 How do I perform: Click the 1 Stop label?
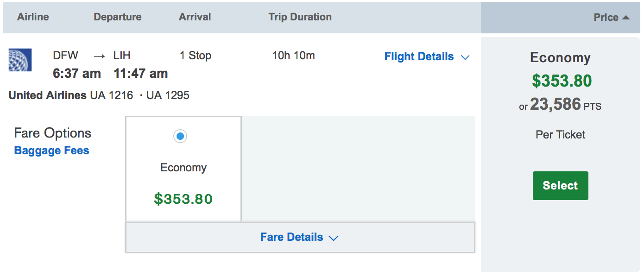195,56
